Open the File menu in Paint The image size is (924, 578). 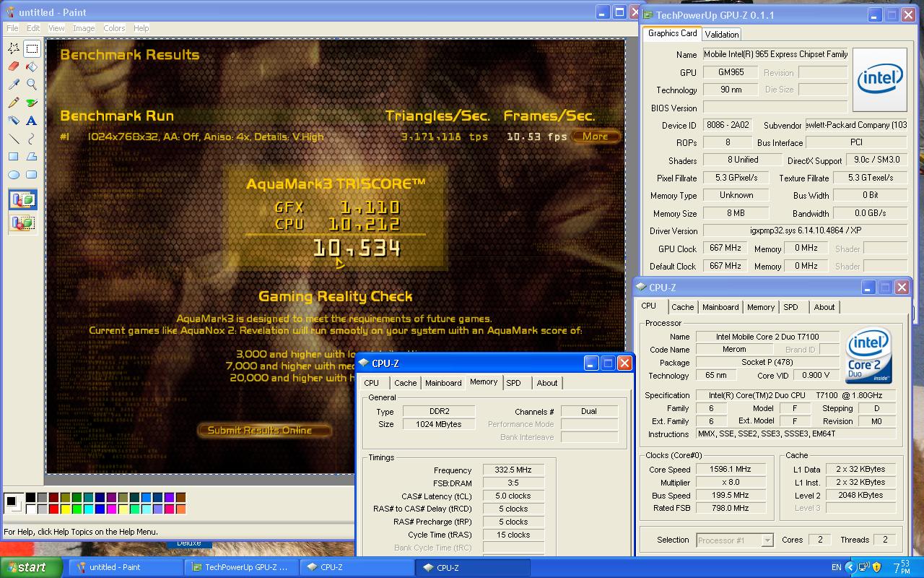click(x=12, y=28)
